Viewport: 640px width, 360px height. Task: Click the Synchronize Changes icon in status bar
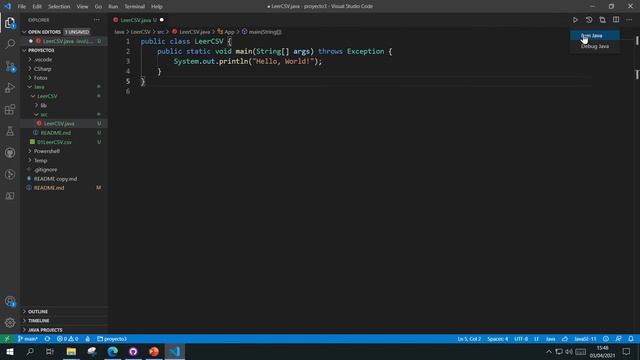point(47,339)
